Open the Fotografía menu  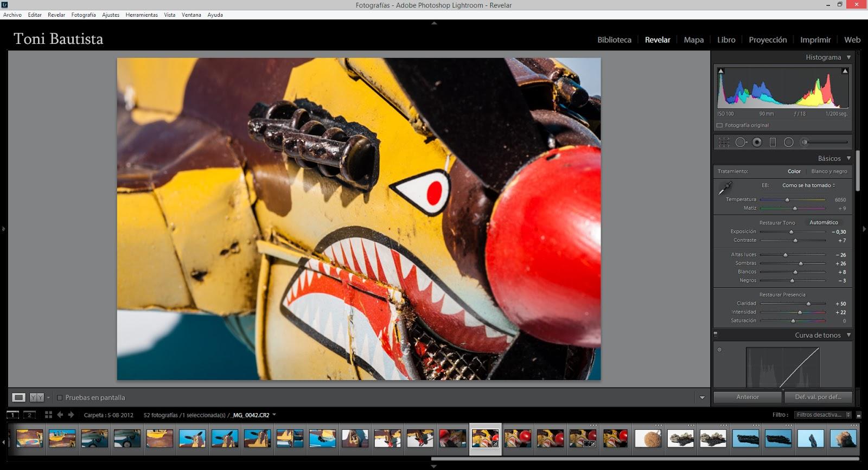coord(84,15)
